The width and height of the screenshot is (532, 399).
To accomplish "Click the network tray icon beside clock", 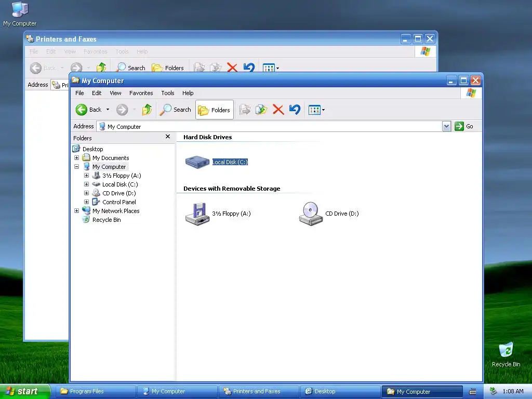I will (x=494, y=391).
